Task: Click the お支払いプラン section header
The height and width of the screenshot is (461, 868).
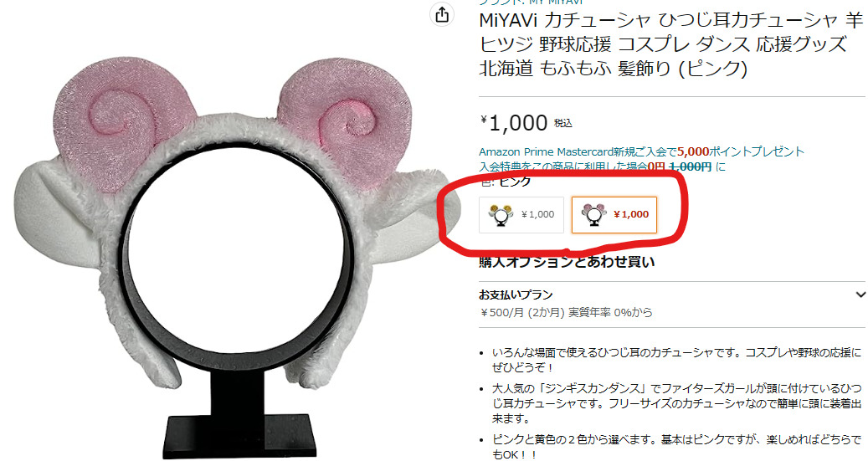Action: point(516,295)
